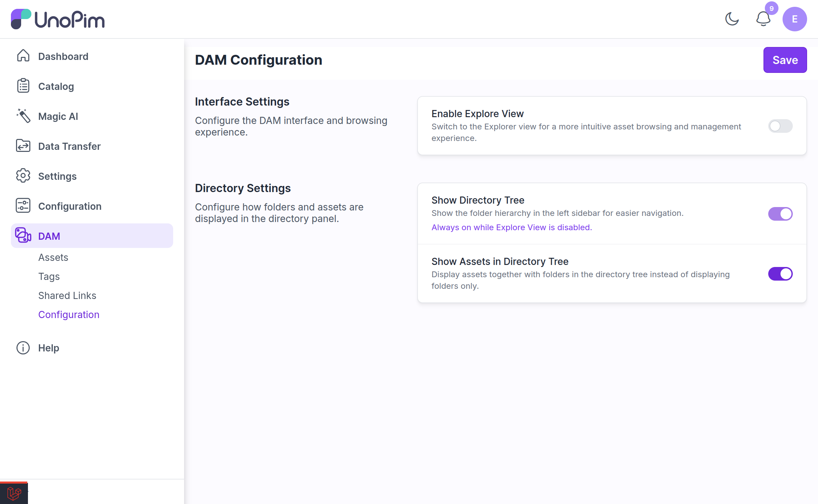Click the Data Transfer folder icon
Image resolution: width=818 pixels, height=504 pixels.
pos(23,146)
